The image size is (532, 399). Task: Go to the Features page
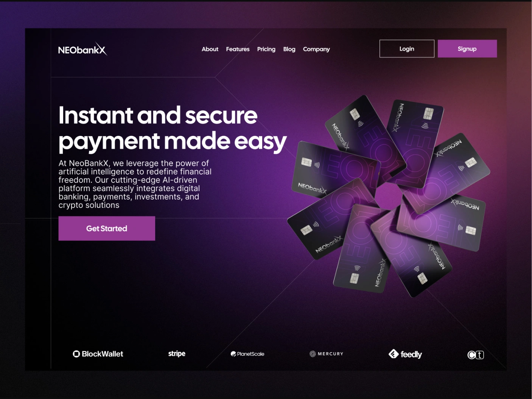coord(238,49)
